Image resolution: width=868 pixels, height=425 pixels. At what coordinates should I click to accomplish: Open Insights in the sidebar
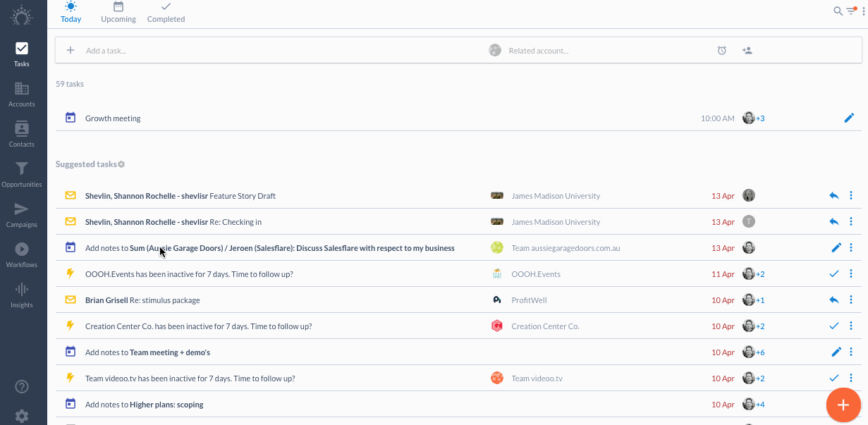(x=22, y=295)
